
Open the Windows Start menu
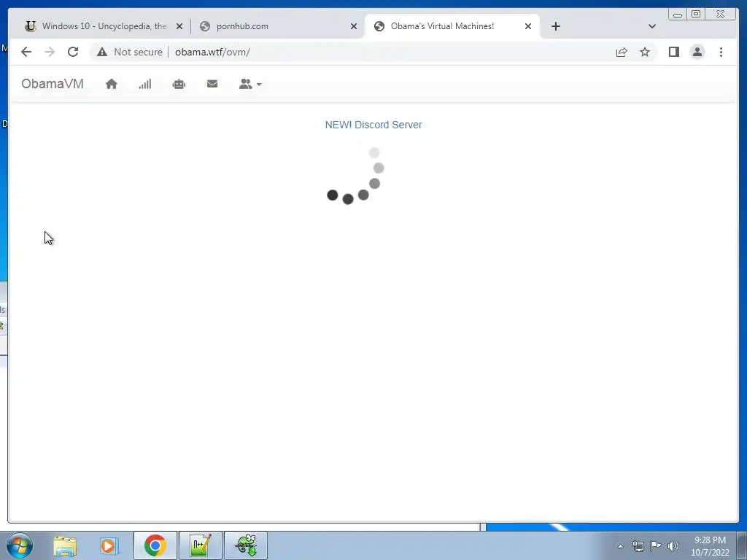pos(20,545)
